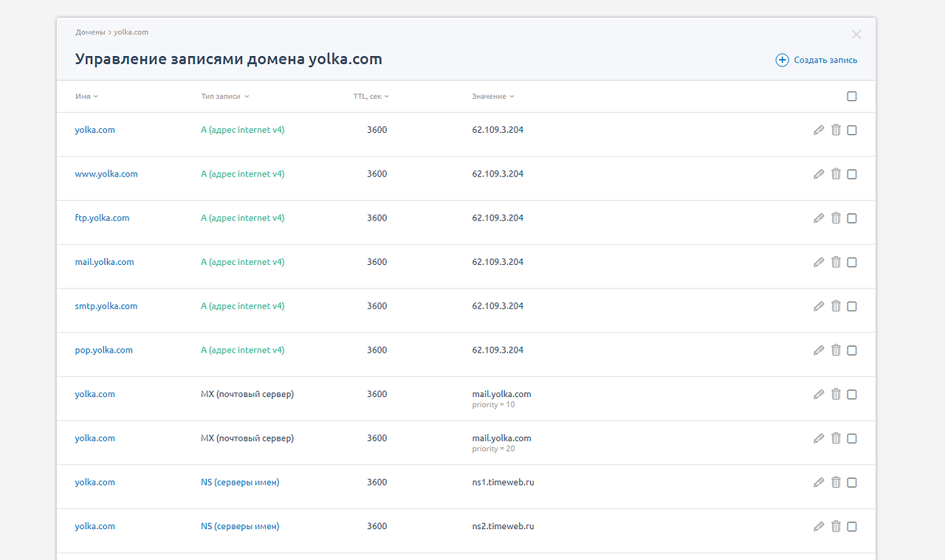This screenshot has height=560, width=945.
Task: Close the domain records panel
Action: [x=856, y=35]
